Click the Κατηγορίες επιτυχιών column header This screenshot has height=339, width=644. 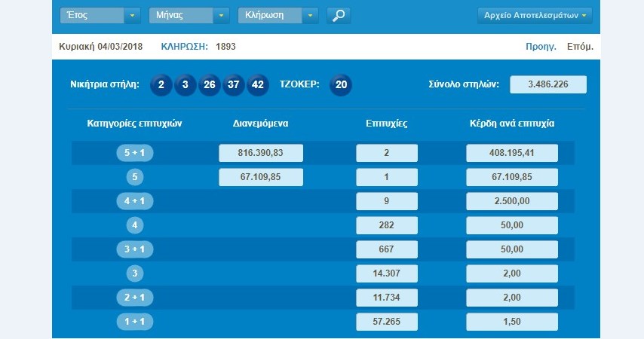[134, 124]
